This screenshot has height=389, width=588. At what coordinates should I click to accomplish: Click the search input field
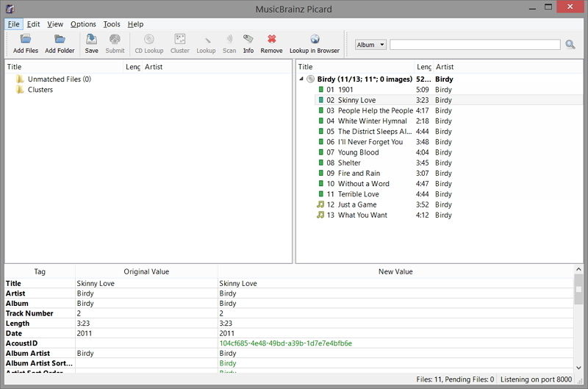click(x=475, y=45)
